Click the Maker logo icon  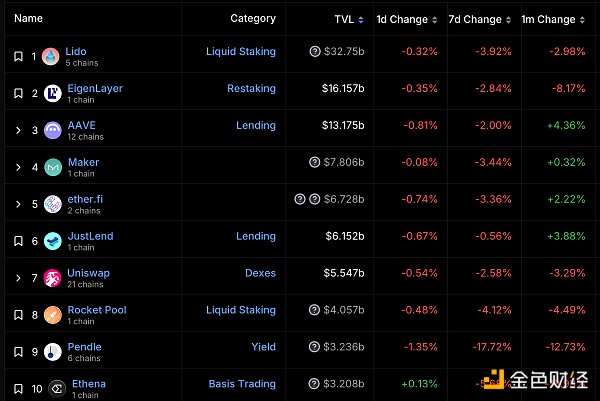(50, 167)
